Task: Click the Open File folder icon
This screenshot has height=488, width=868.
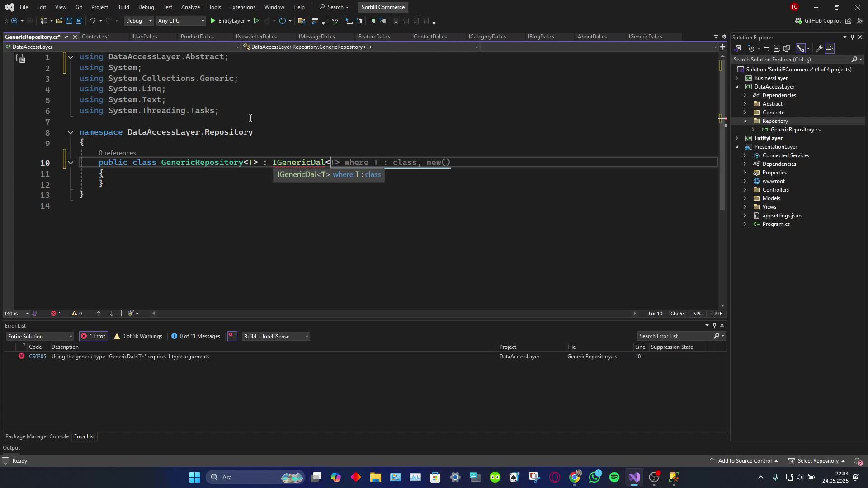Action: 59,21
